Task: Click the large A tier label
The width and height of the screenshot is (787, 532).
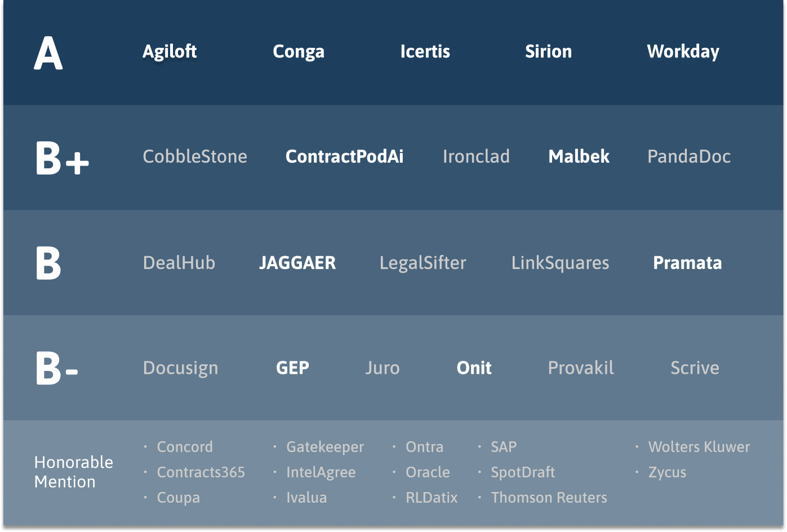Action: (x=48, y=53)
